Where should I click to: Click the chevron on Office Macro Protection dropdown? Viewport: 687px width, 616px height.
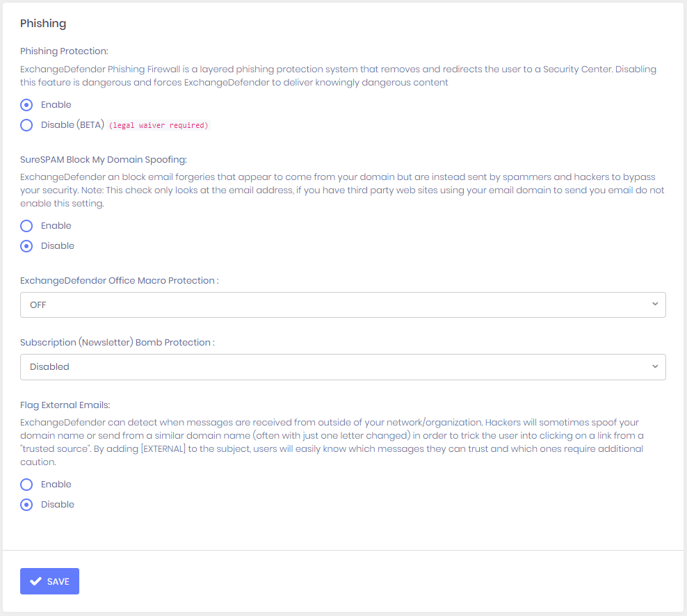point(654,305)
